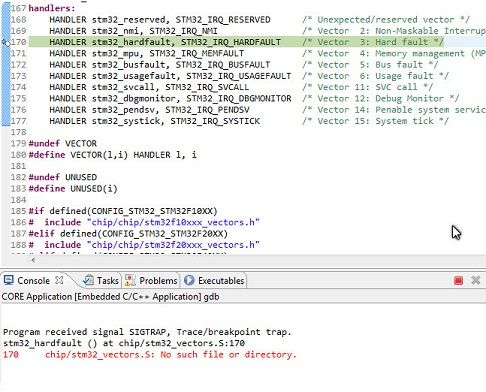
Task: Open the Tasks tab
Action: click(x=101, y=281)
